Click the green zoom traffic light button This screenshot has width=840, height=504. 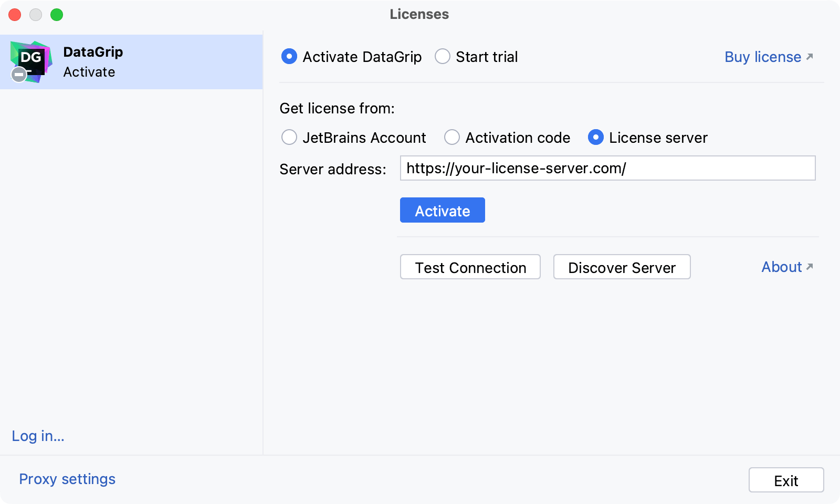click(56, 15)
